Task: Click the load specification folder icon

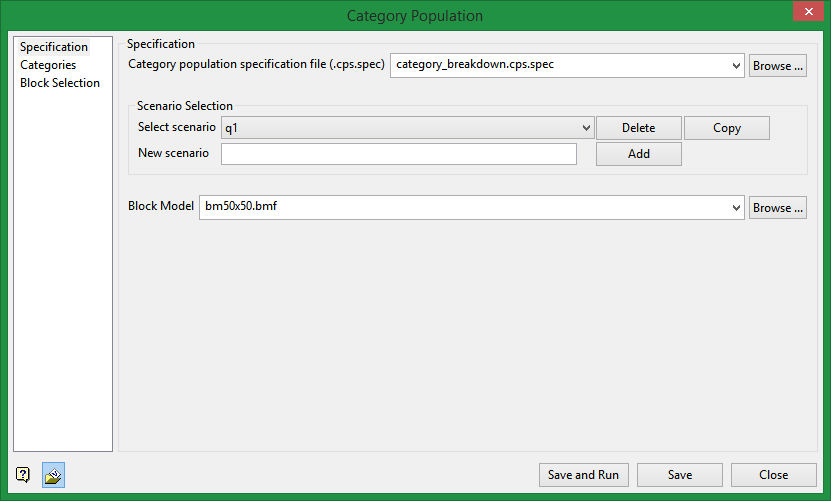Action: pos(54,475)
